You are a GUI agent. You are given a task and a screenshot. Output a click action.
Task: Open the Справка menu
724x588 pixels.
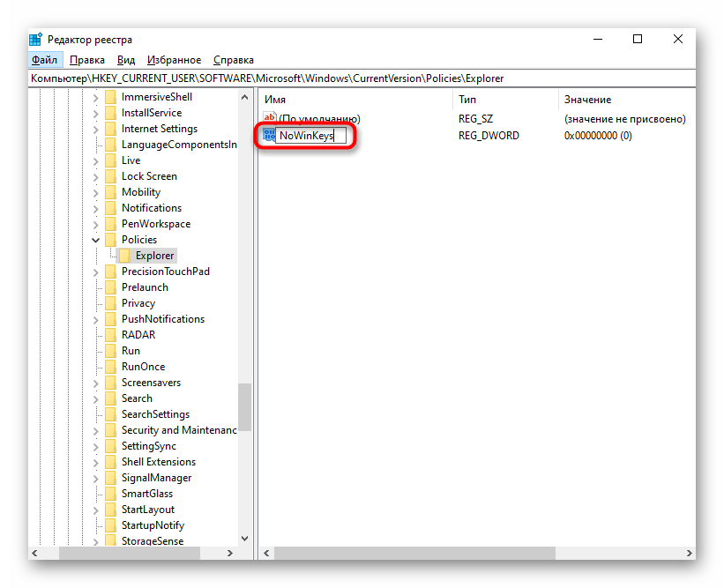tap(234, 60)
